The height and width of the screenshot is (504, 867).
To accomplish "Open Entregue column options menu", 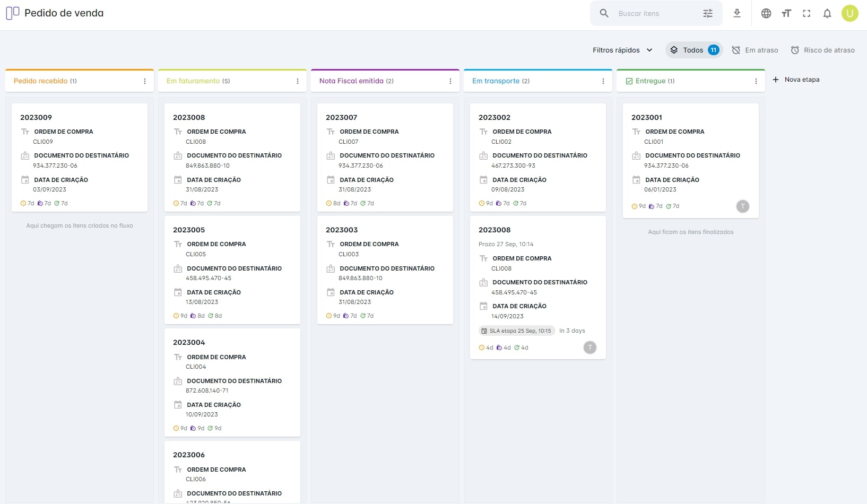I will 756,81.
